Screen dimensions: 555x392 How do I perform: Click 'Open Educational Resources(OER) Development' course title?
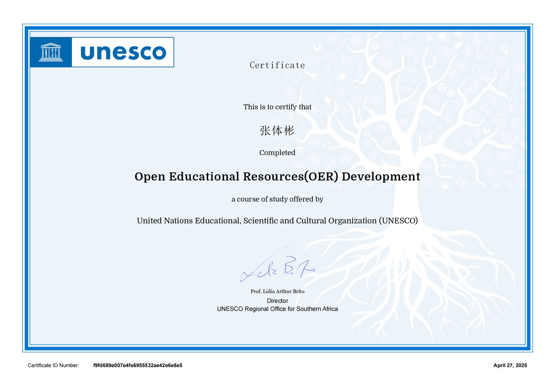[277, 177]
